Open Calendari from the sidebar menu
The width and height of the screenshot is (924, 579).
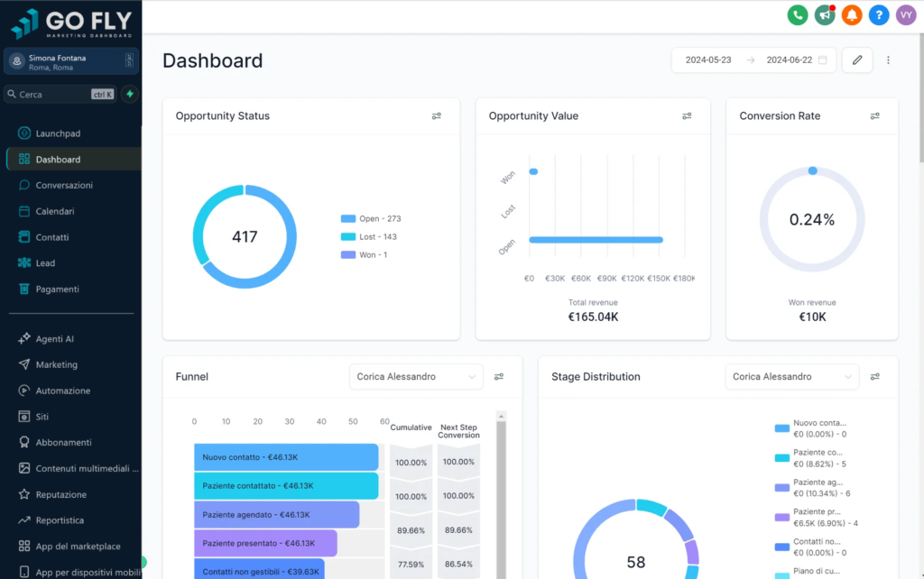pyautogui.click(x=55, y=211)
